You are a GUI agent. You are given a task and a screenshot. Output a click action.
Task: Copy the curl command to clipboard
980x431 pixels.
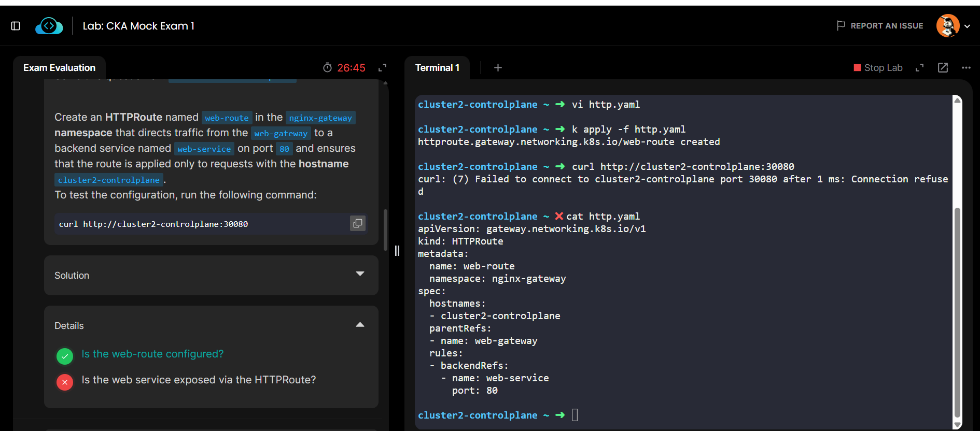tap(358, 223)
